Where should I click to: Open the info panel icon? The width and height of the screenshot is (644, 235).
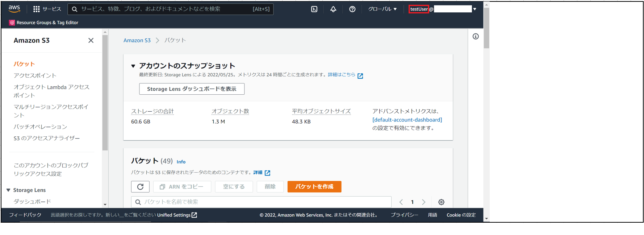click(476, 36)
